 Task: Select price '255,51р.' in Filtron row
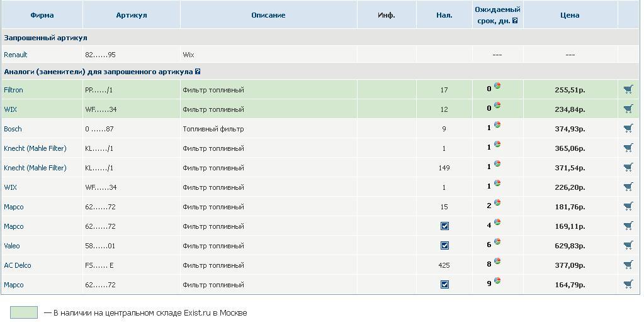pos(570,90)
